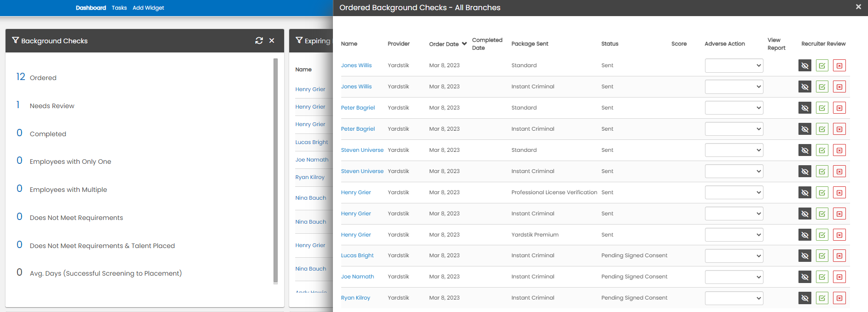The width and height of the screenshot is (868, 312).
Task: Open Adverse Action dropdown for Jones Willis Standard
Action: (x=734, y=65)
